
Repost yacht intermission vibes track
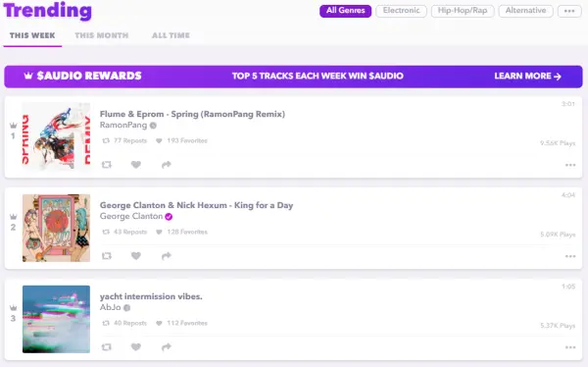107,347
